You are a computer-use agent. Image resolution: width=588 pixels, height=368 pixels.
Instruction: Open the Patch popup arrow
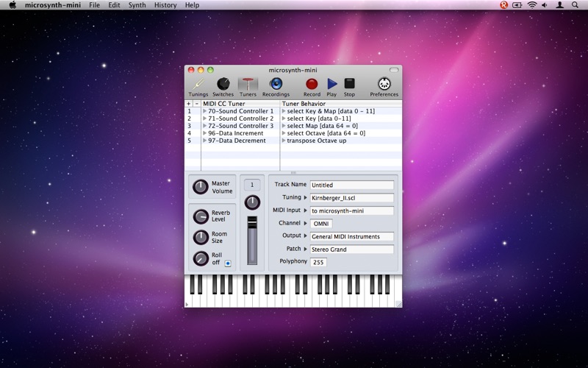click(x=305, y=249)
